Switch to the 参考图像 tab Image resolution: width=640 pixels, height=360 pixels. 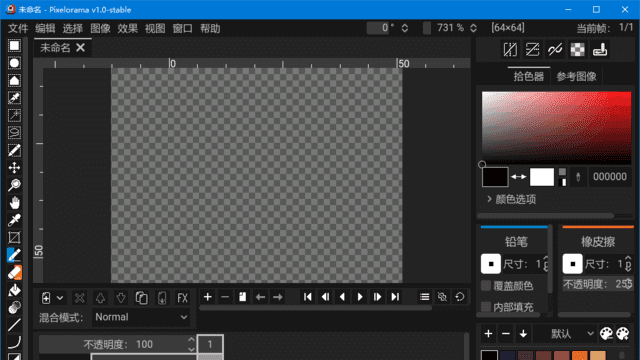click(x=576, y=76)
